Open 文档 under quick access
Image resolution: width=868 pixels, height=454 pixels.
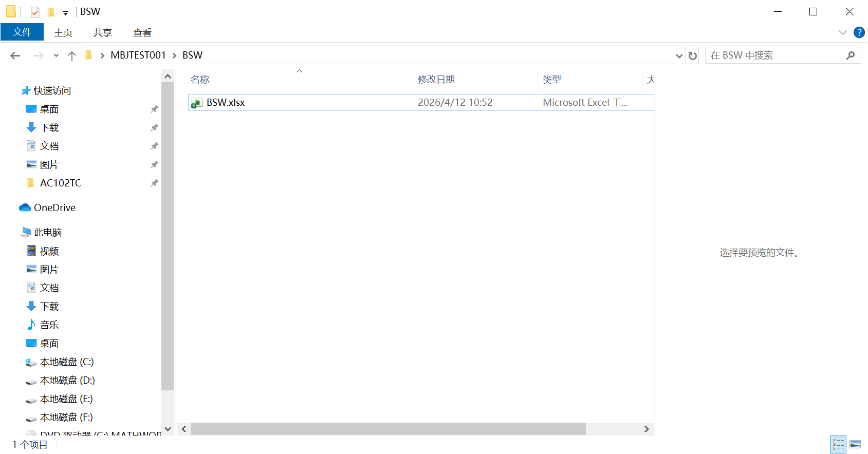(x=49, y=146)
